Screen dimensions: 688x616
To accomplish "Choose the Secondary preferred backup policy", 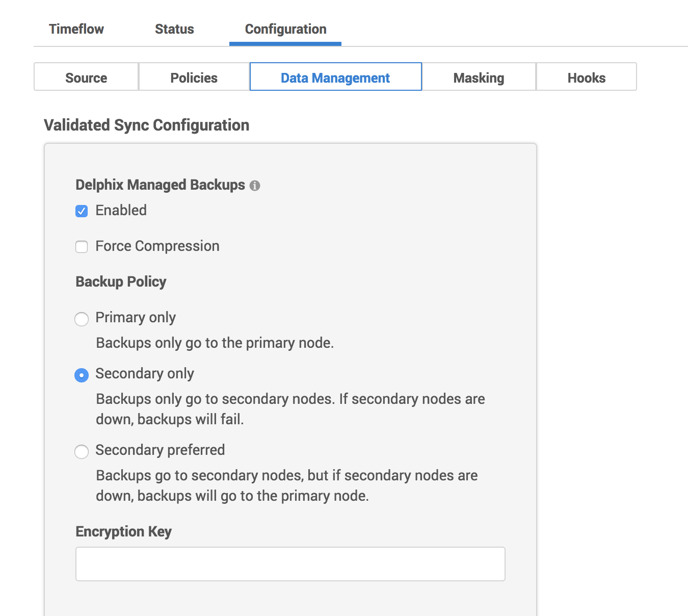I will [82, 451].
